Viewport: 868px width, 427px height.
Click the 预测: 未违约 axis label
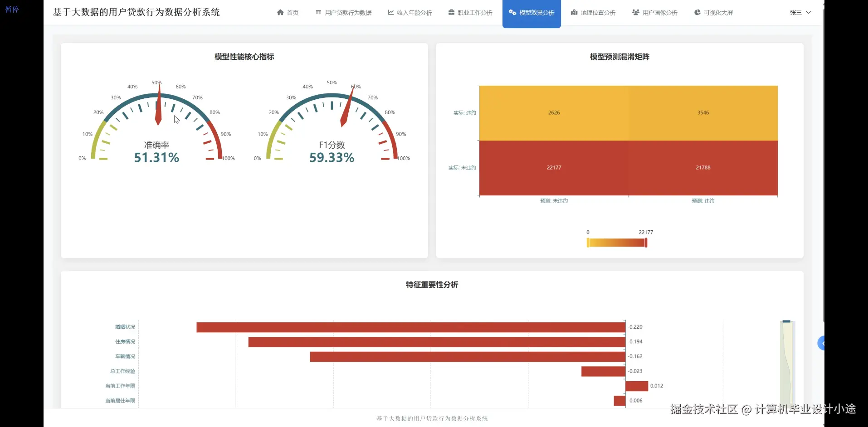(554, 201)
